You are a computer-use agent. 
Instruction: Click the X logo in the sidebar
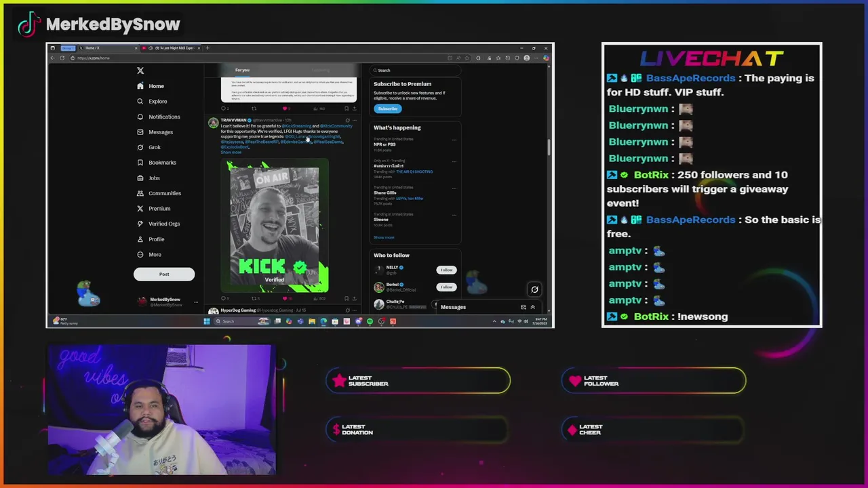[x=140, y=70]
